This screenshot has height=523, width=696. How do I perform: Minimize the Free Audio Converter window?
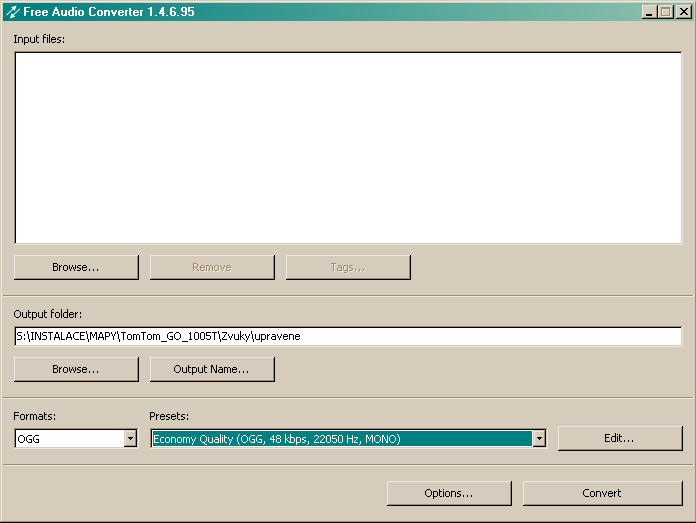click(649, 12)
